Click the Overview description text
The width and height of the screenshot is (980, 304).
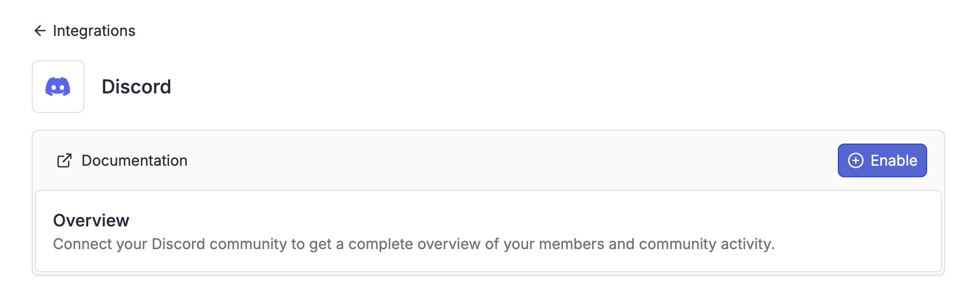[x=414, y=244]
